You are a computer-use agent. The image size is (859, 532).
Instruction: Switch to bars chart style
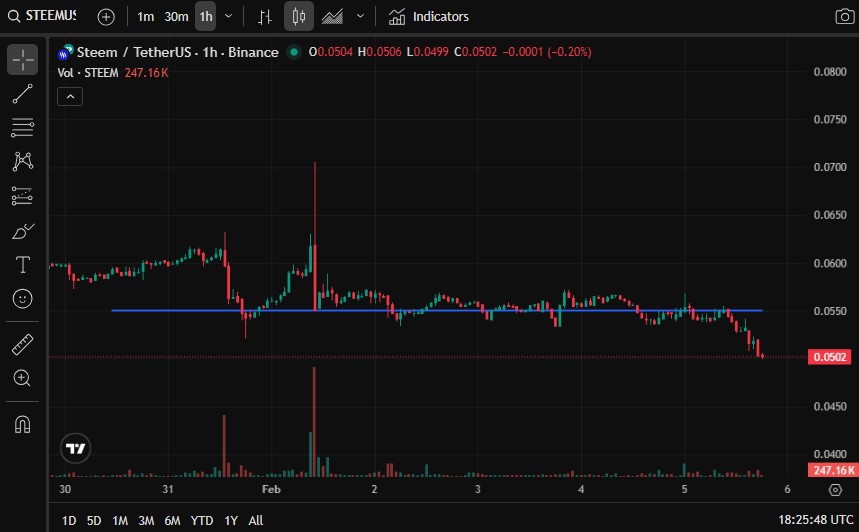point(265,16)
